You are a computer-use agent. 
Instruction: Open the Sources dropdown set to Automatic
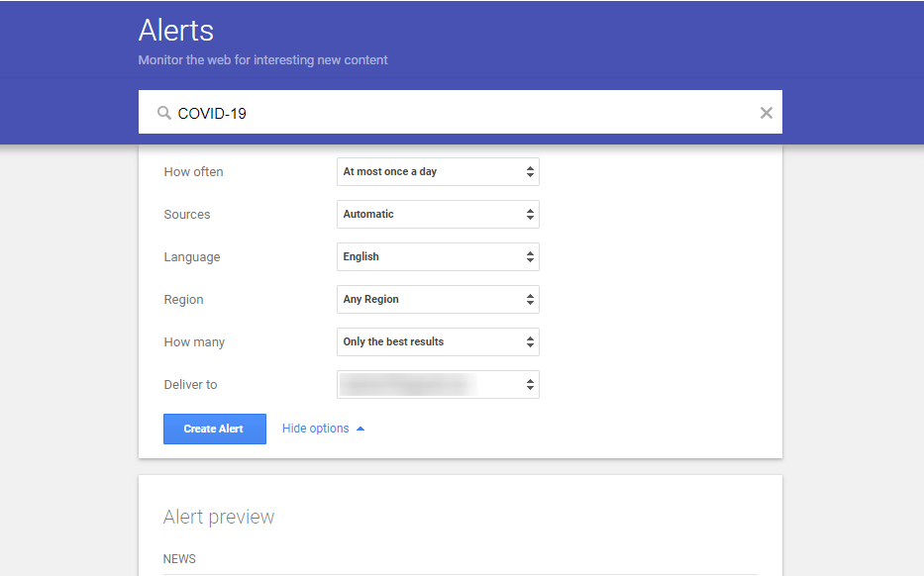(438, 215)
